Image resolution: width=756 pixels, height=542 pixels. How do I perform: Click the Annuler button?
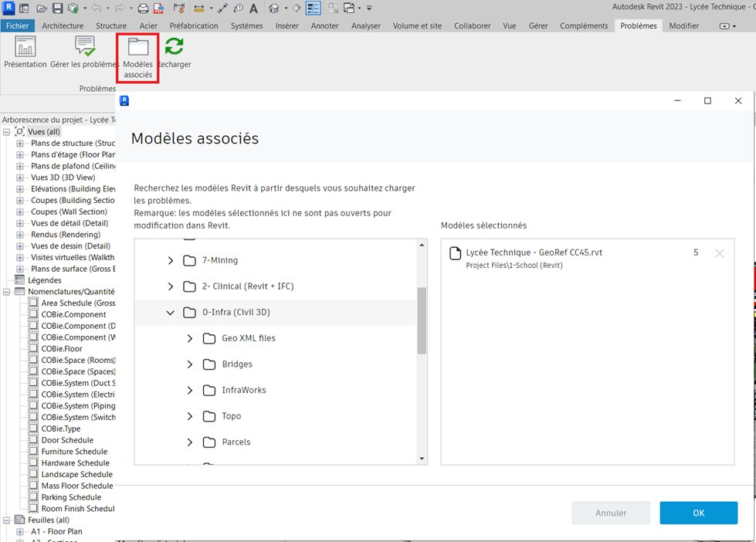click(x=611, y=513)
